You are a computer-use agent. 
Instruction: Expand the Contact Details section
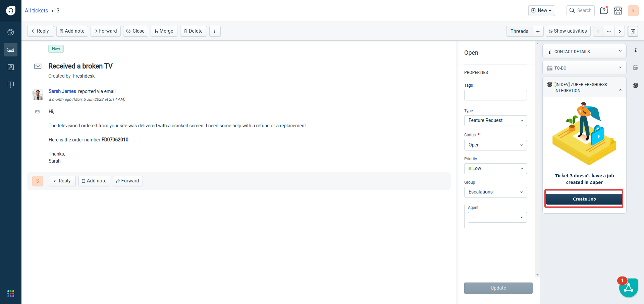pyautogui.click(x=584, y=51)
